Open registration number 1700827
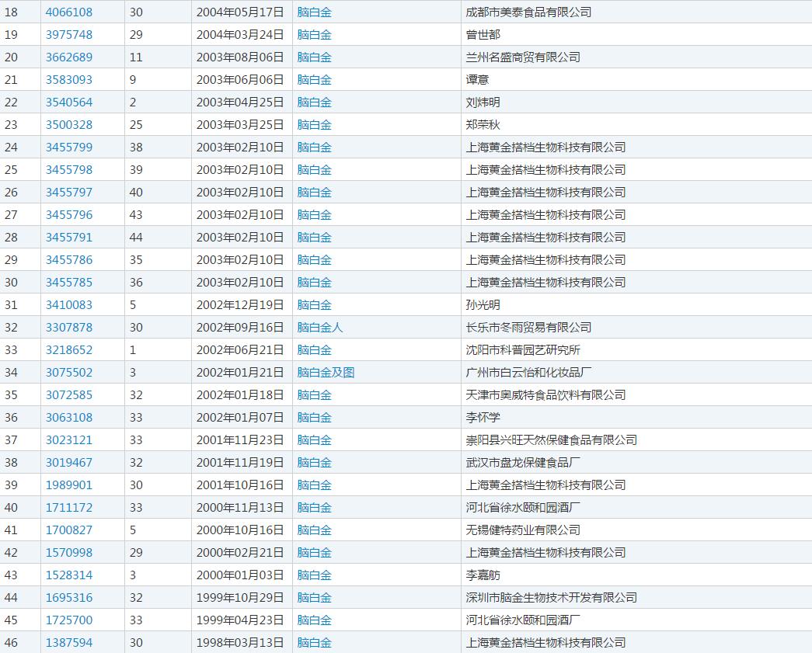812x653 pixels. click(x=69, y=530)
